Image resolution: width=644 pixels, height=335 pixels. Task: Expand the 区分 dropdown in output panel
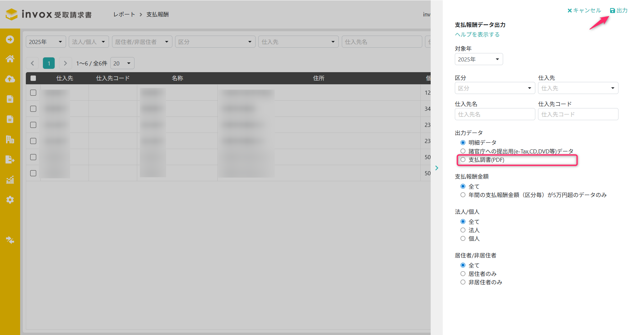[494, 88]
